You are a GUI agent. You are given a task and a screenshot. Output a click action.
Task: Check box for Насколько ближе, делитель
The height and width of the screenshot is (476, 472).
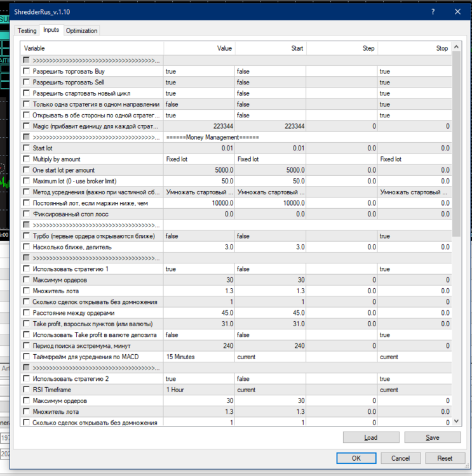(27, 247)
